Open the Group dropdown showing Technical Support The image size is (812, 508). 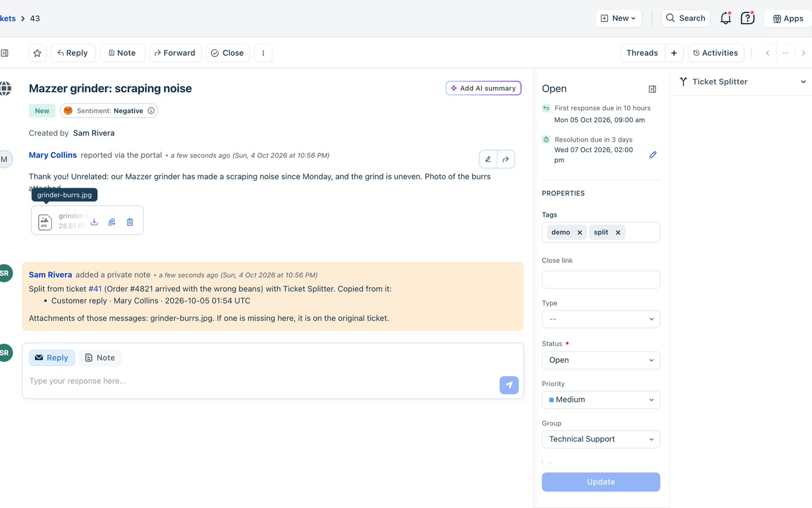click(x=601, y=439)
